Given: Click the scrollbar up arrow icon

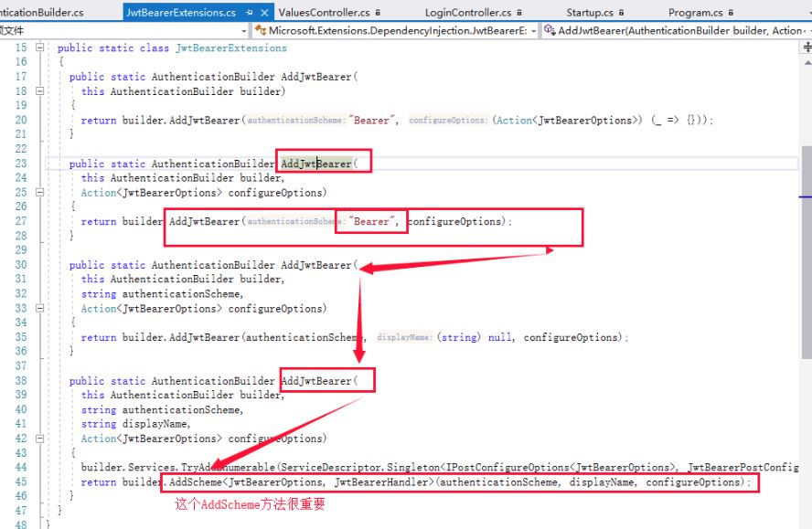Looking at the screenshot, I should 806,62.
